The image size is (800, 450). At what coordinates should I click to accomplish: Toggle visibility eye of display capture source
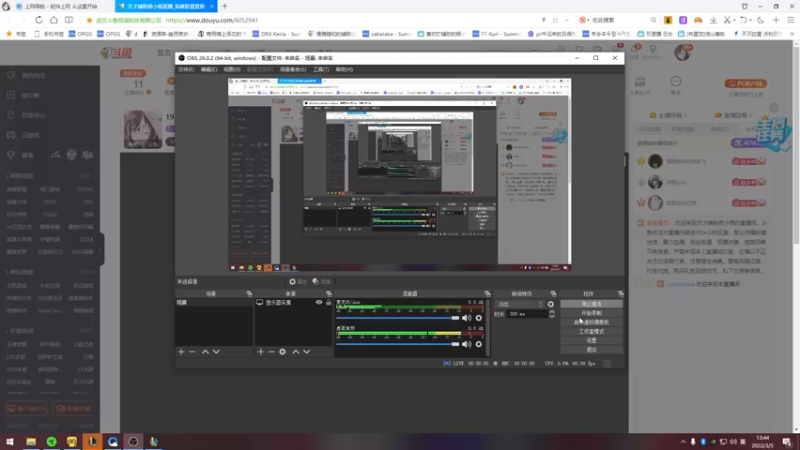pyautogui.click(x=319, y=303)
